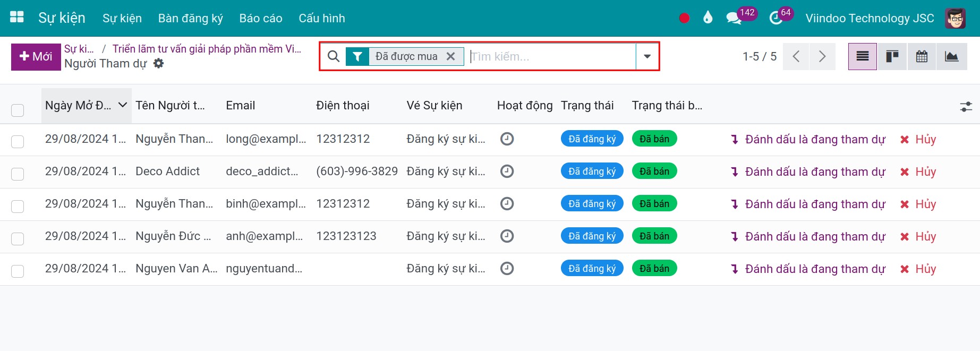
Task: Open the Báo cáo menu
Action: coord(261,18)
